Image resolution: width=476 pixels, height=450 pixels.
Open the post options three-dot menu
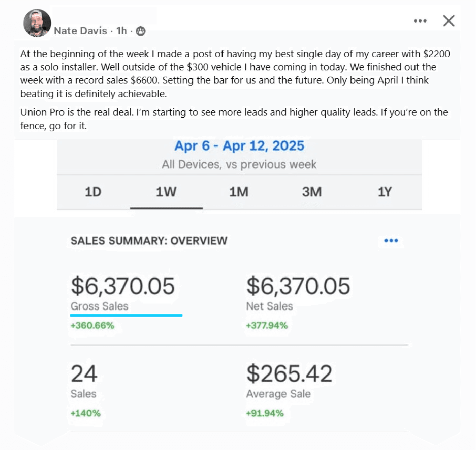(420, 20)
